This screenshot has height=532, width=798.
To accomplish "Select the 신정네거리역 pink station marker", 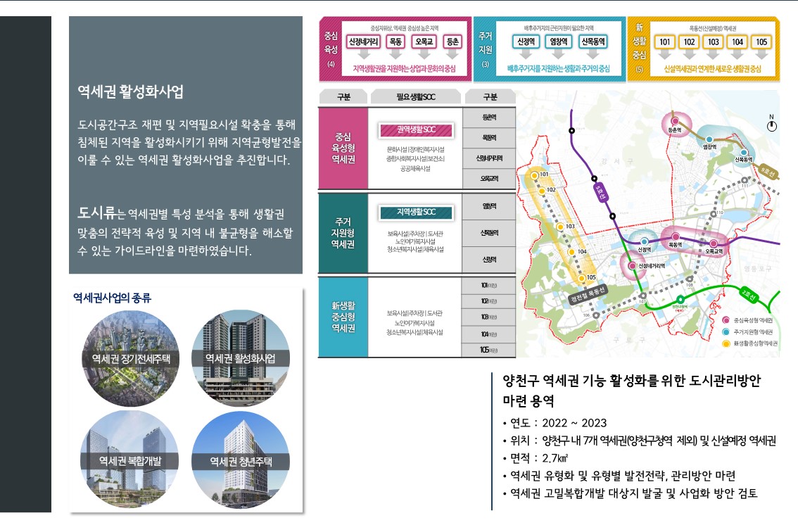I will tap(633, 266).
